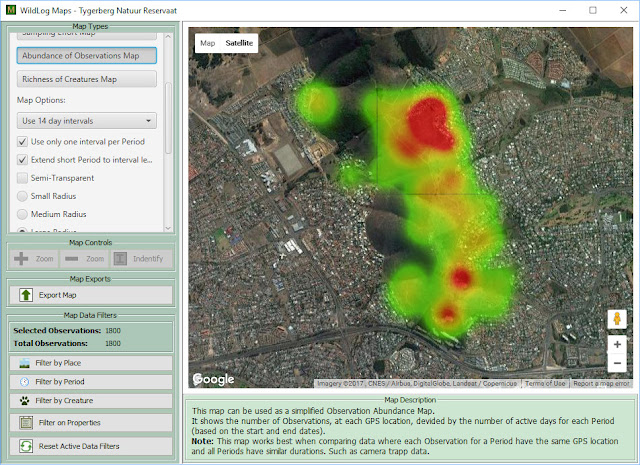Viewport: 640px width, 465px height.
Task: Uncheck Extend short Period to interval length
Action: (x=22, y=160)
